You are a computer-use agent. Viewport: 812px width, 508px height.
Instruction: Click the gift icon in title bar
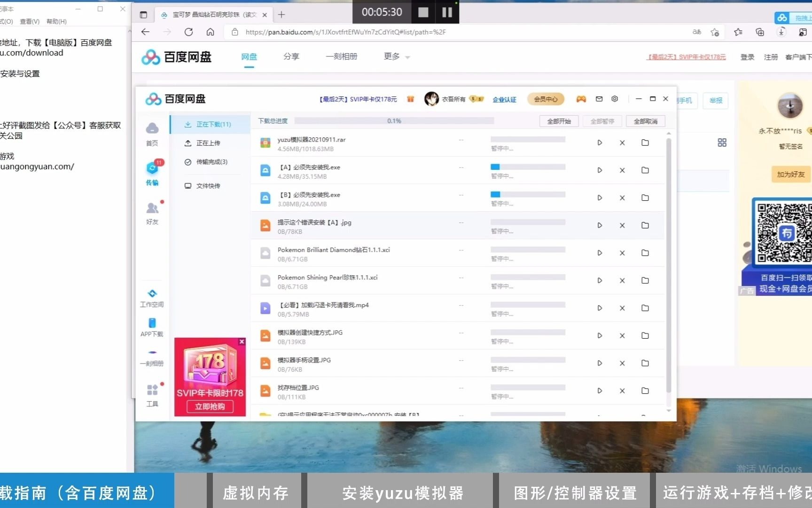tap(411, 99)
